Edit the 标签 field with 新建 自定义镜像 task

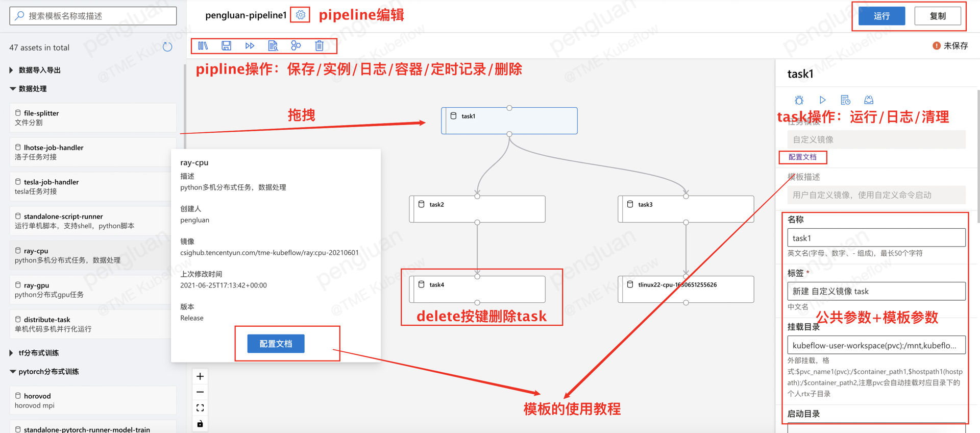(876, 291)
